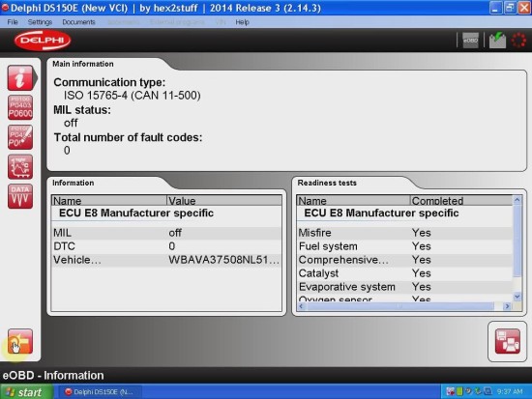This screenshot has width=532, height=399.
Task: Open the read fault codes icon
Action: coord(20,107)
